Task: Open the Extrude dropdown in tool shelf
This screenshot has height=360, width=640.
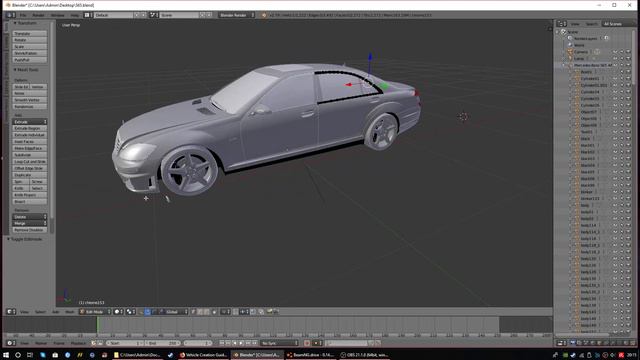Action: 30,122
